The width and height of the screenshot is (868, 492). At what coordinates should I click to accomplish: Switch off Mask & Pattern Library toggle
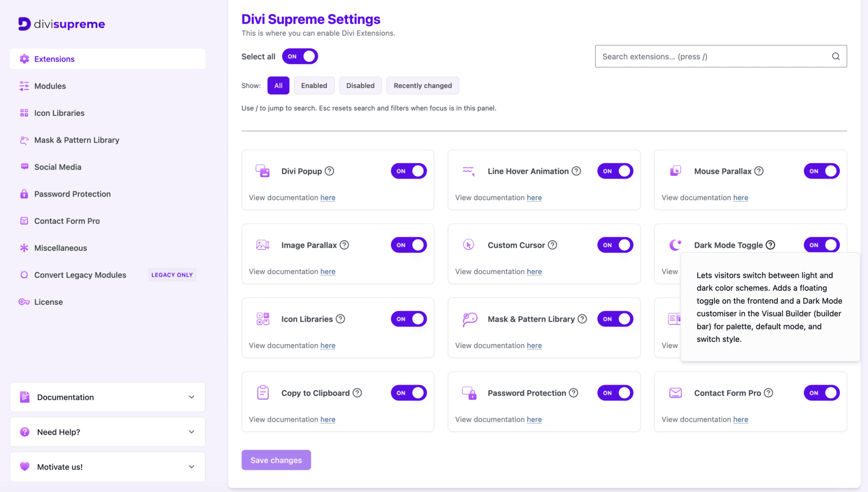(615, 319)
